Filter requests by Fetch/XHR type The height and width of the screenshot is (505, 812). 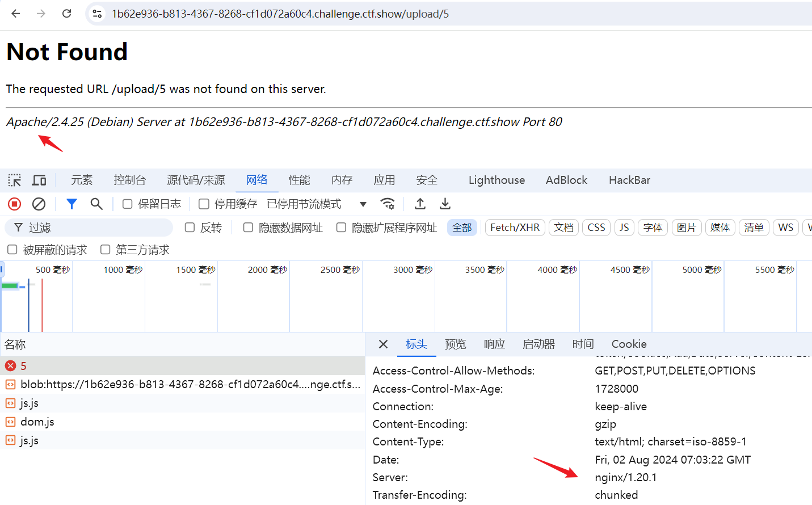[515, 228]
